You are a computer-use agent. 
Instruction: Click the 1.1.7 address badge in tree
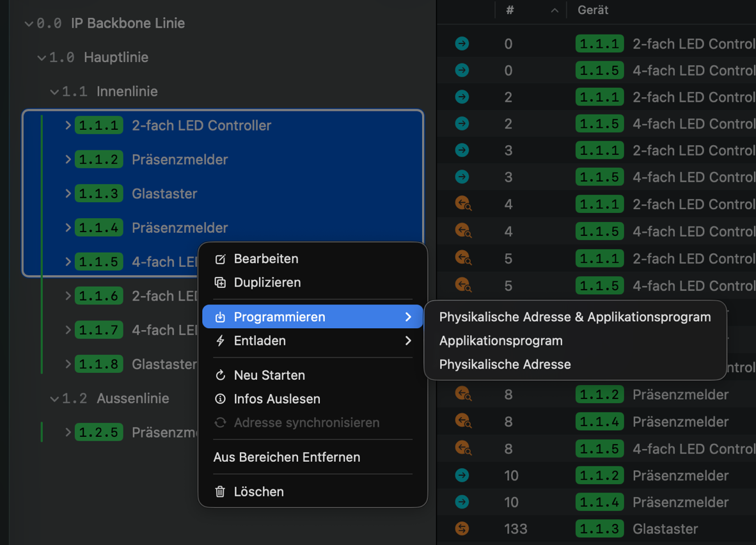pos(99,330)
